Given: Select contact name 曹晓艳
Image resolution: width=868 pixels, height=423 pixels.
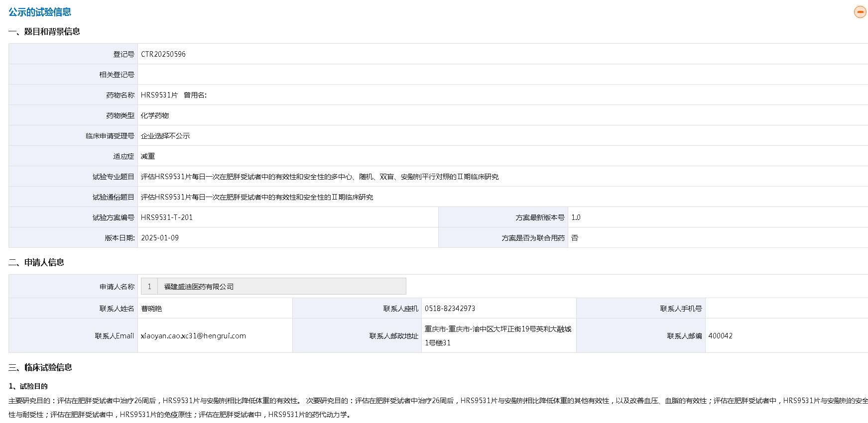Looking at the screenshot, I should [151, 309].
